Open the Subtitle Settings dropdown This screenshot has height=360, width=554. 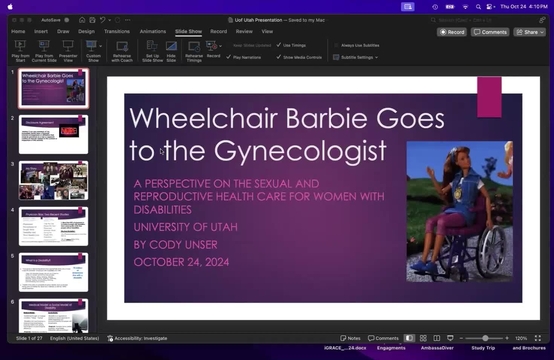click(x=356, y=57)
